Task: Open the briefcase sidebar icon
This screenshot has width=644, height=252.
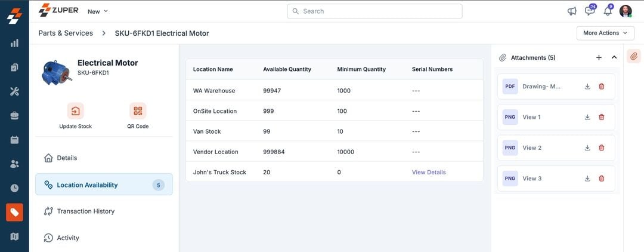Action: [x=14, y=116]
